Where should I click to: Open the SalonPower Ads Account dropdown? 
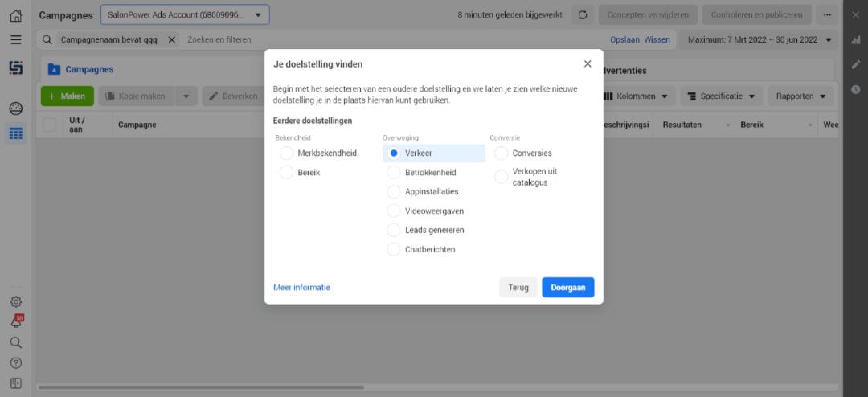click(185, 15)
